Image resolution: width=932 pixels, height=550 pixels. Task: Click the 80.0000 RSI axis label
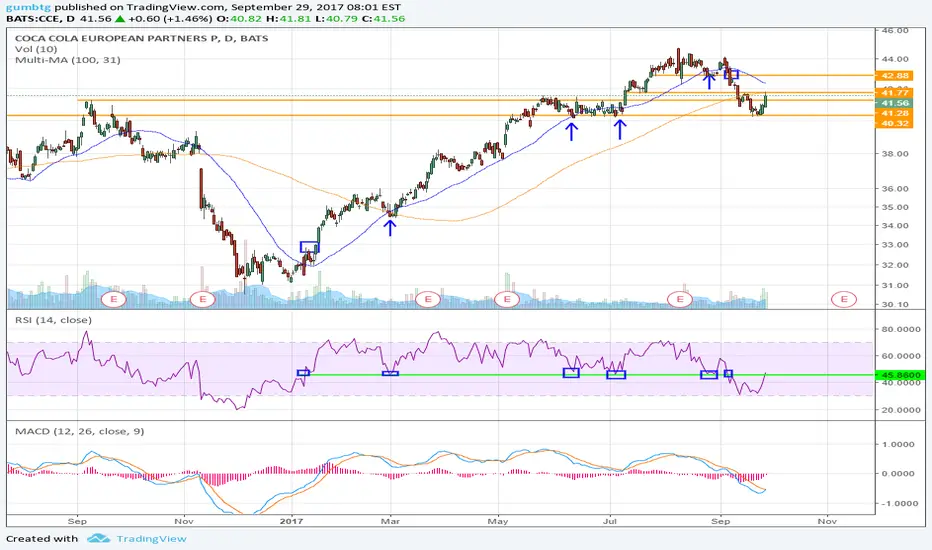(901, 329)
